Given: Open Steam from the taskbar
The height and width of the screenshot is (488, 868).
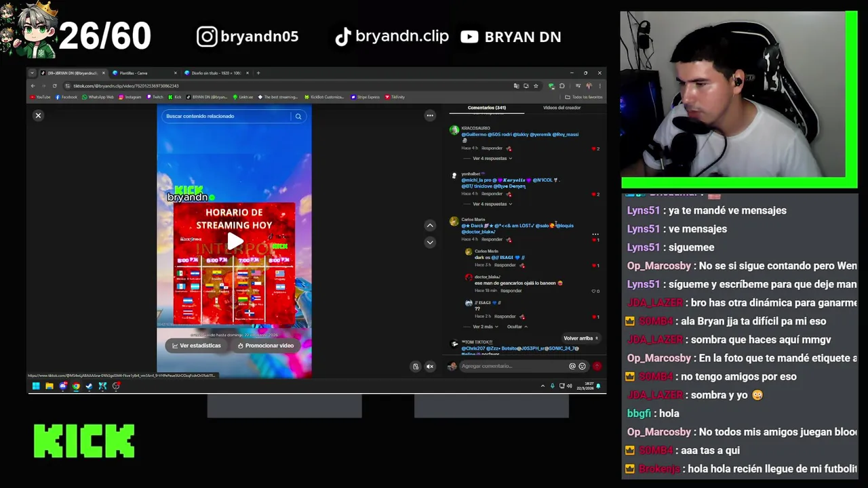Looking at the screenshot, I should pos(90,386).
